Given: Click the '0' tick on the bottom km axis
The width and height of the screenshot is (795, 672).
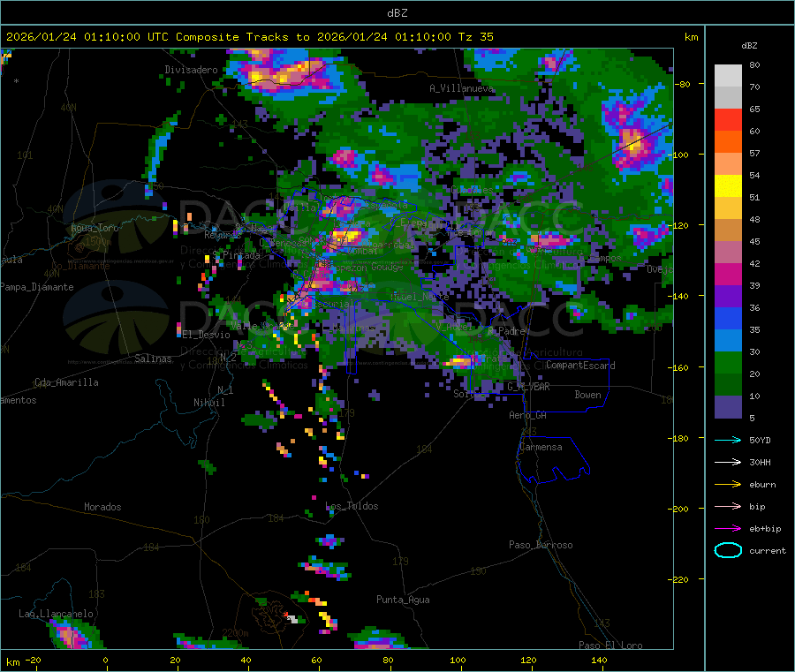Looking at the screenshot, I should point(105,660).
